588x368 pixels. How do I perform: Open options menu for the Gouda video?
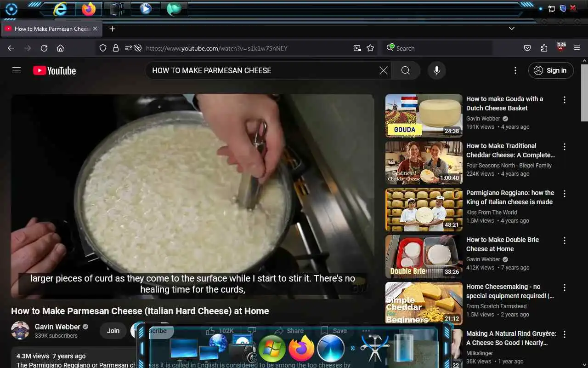[x=565, y=100]
